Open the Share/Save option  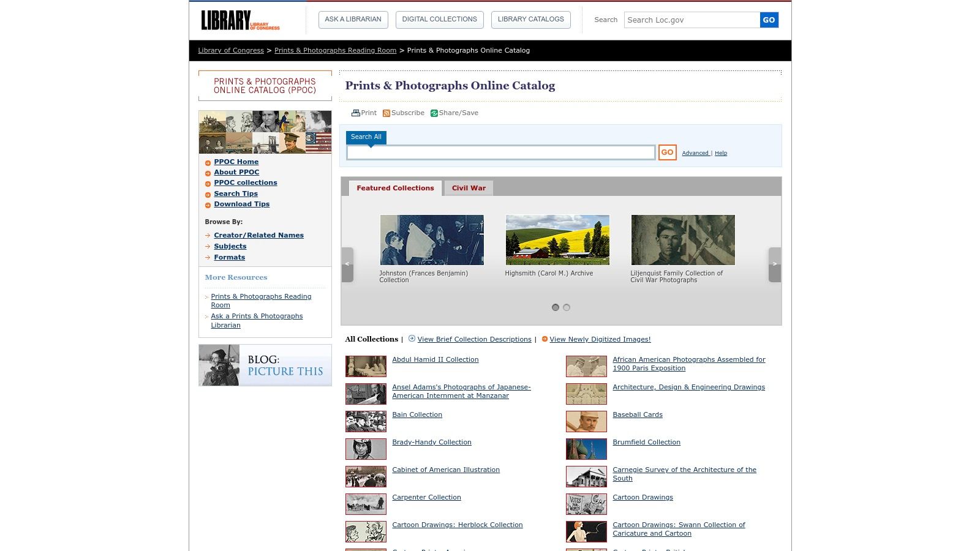pos(454,113)
